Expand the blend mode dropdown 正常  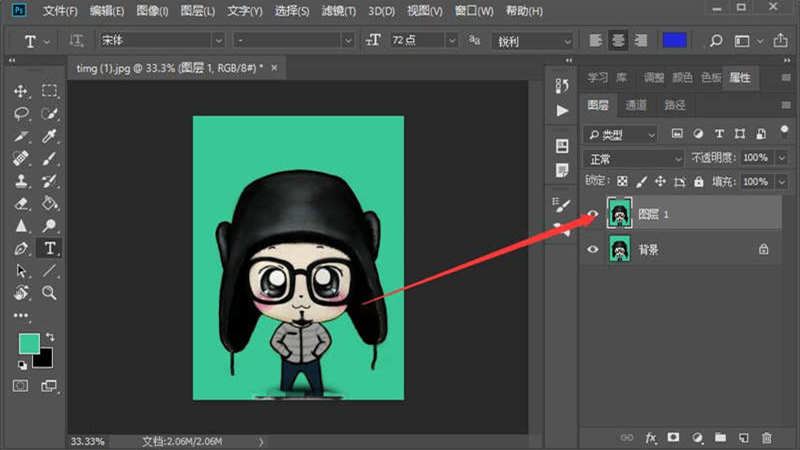(x=634, y=158)
